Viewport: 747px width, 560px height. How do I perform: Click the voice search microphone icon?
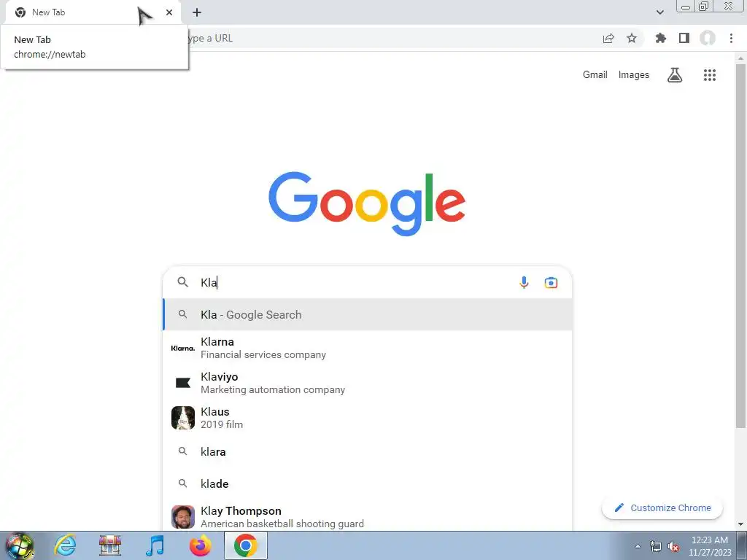point(524,282)
